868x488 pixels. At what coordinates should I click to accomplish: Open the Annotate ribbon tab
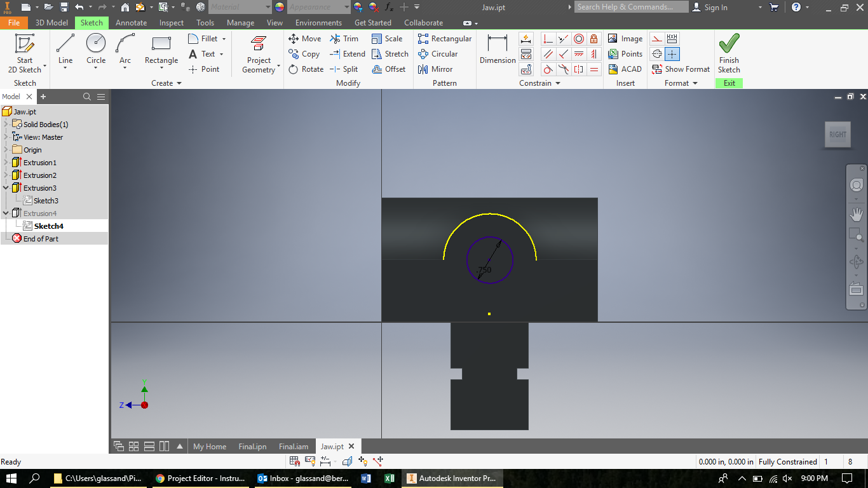(x=131, y=23)
